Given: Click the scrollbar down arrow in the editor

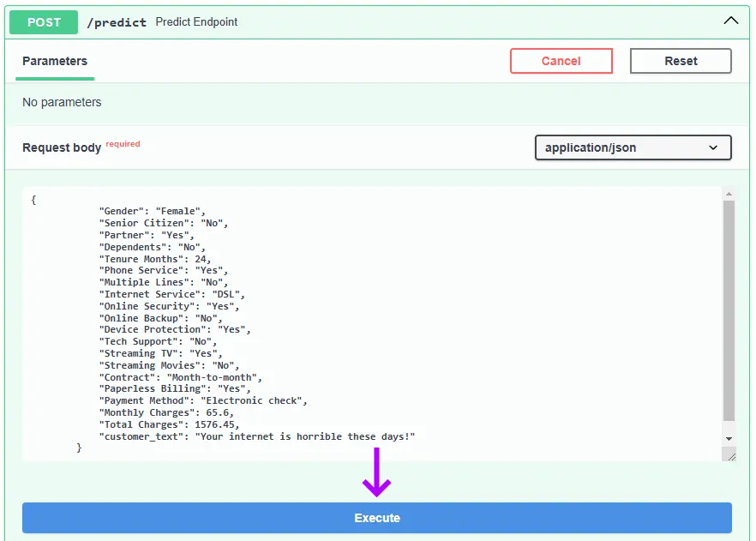Looking at the screenshot, I should tap(729, 440).
